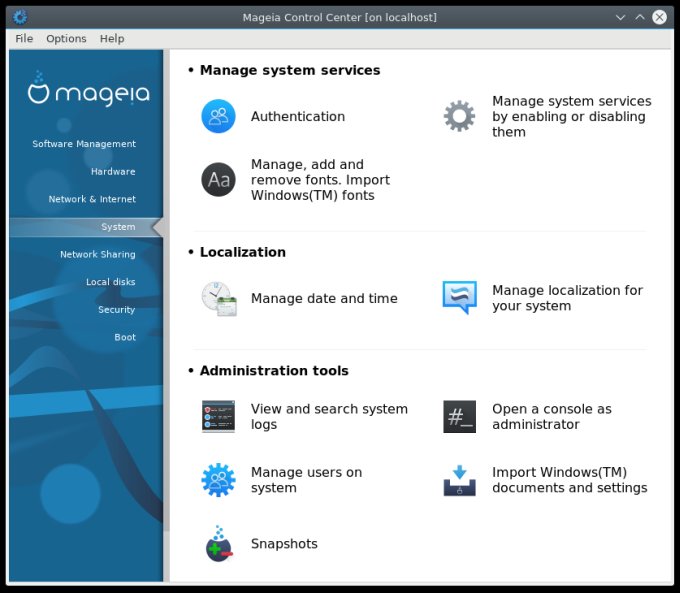680x593 pixels.
Task: Click 'Import Windows(TM) documents and settings' text
Action: point(569,480)
